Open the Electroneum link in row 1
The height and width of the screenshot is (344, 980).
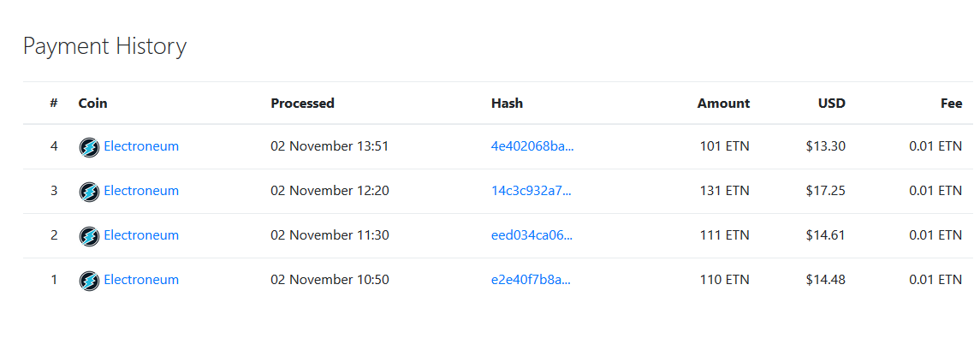pyautogui.click(x=141, y=280)
